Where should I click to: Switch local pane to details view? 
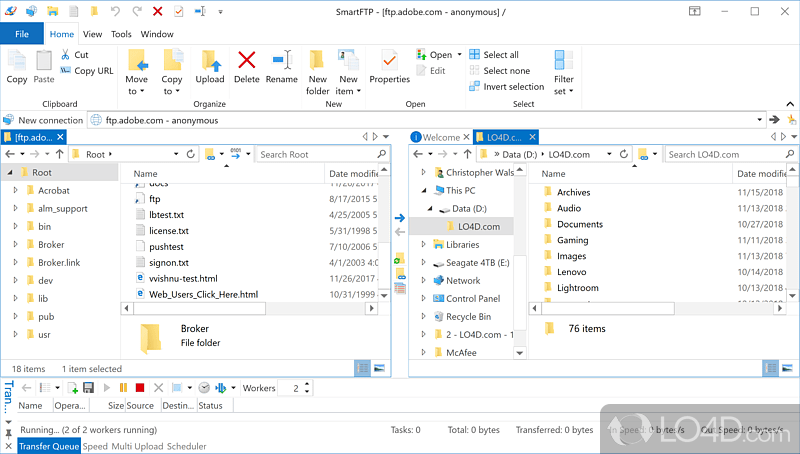point(770,368)
